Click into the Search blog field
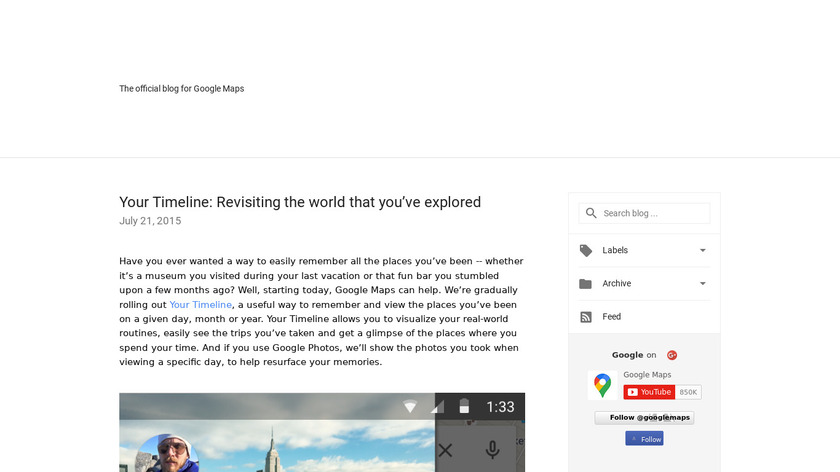Screen dimensions: 840x472 (654, 213)
